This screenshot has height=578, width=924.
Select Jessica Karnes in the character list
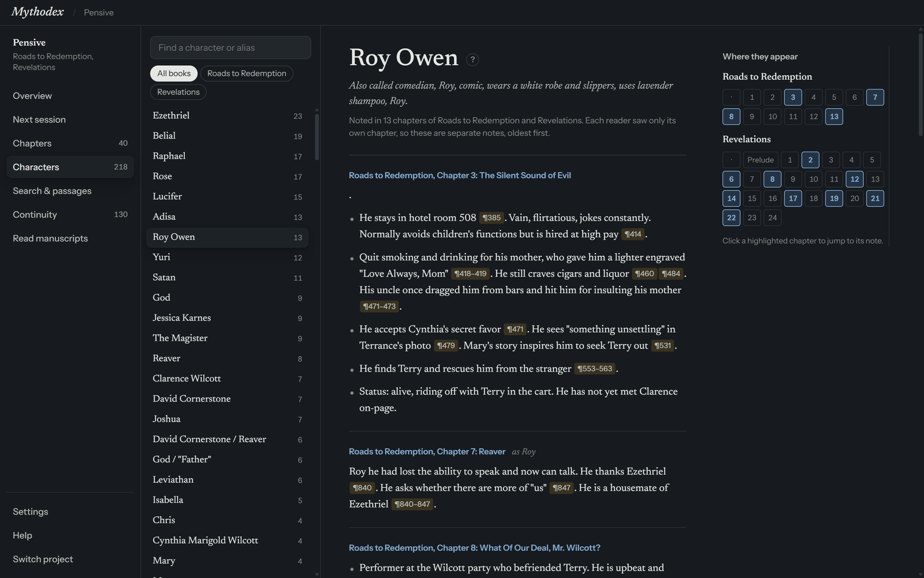[228, 318]
